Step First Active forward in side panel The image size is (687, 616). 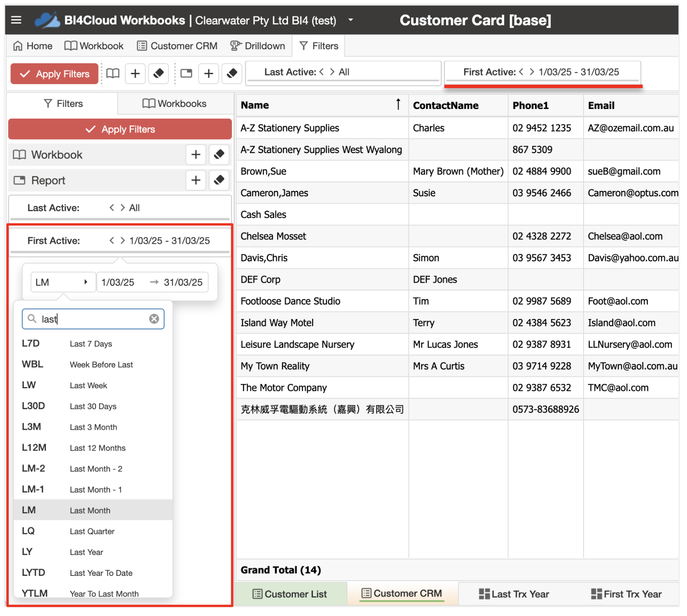coord(123,240)
